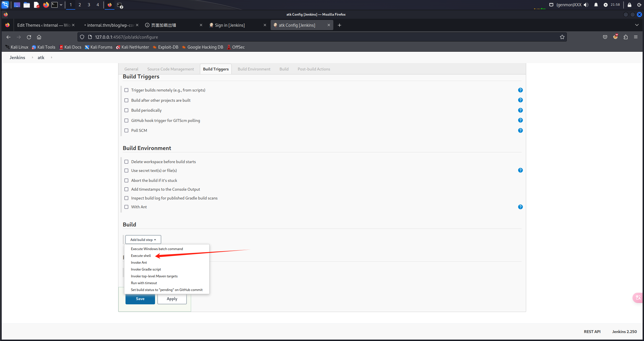Click help icon beside With Ant
This screenshot has width=644, height=341.
520,207
